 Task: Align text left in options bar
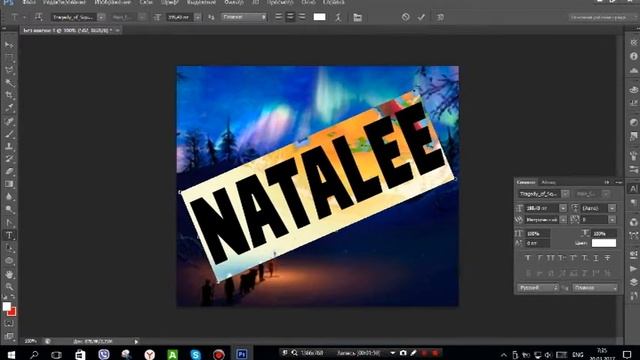[278, 17]
